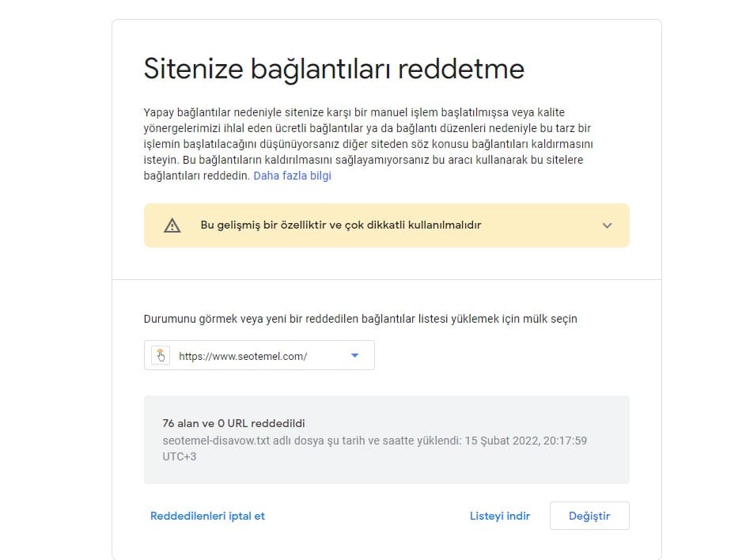Click the 20:17:59 upload time text
The height and width of the screenshot is (560, 746).
coord(565,441)
